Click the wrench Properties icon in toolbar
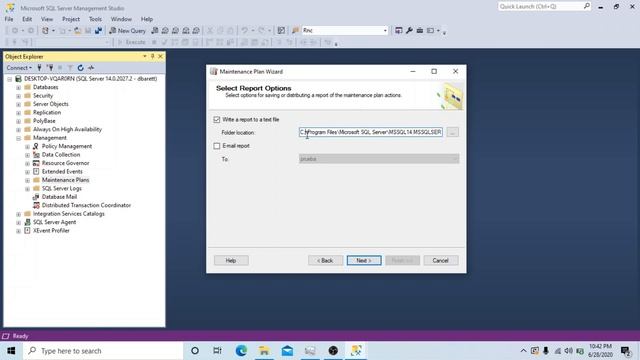The image size is (640, 360). 409,31
